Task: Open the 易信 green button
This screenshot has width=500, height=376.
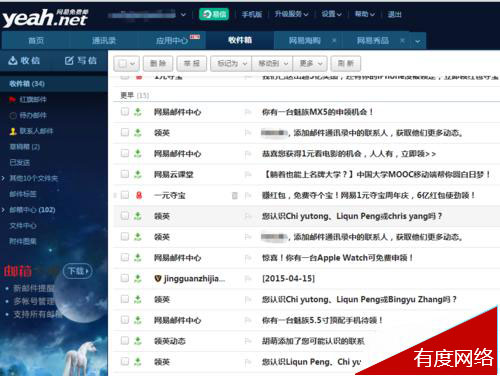Action: (x=214, y=14)
